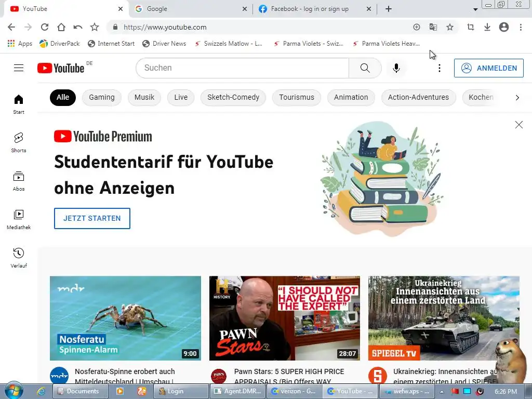532x399 pixels.
Task: Click the search magnifier button
Action: pyautogui.click(x=365, y=68)
